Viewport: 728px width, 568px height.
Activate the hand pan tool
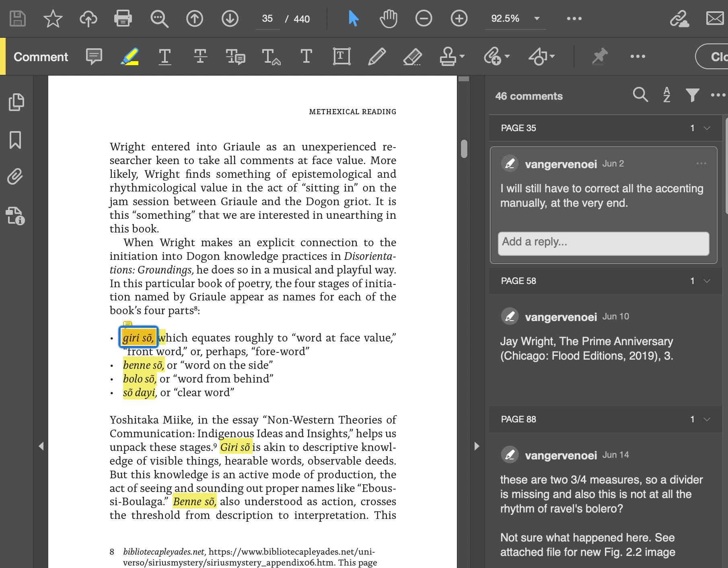pyautogui.click(x=389, y=19)
